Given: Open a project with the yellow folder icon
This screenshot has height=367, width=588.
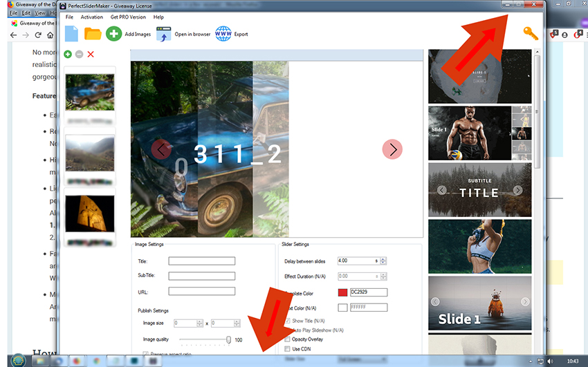Looking at the screenshot, I should (93, 34).
